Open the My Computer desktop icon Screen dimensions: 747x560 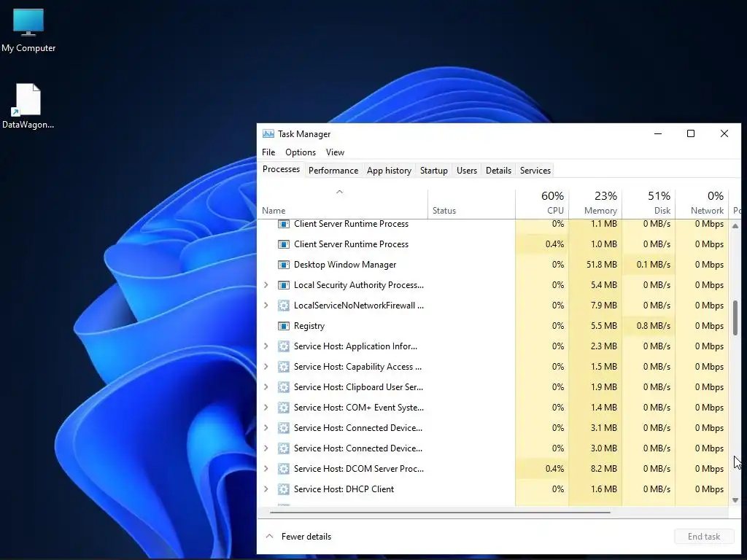tap(28, 30)
